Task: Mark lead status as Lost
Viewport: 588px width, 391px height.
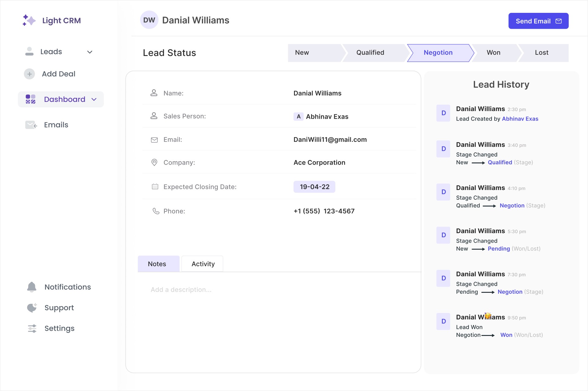Action: click(541, 53)
